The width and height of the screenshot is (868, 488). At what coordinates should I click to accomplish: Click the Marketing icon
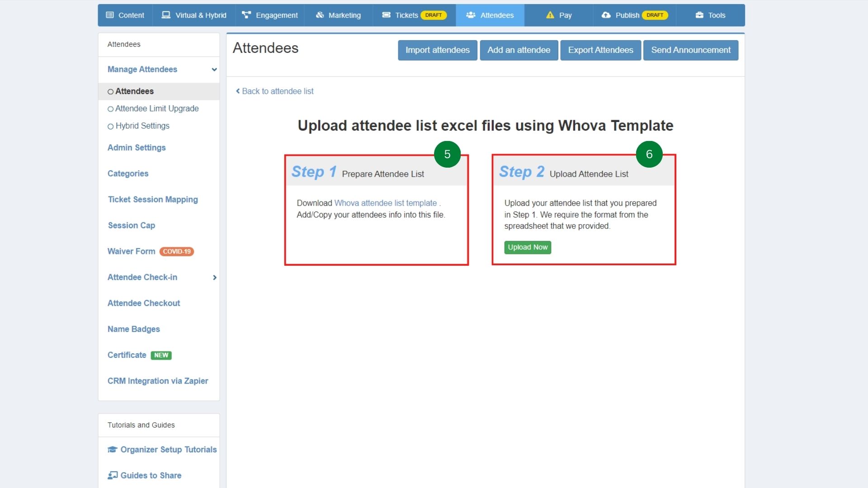point(320,15)
